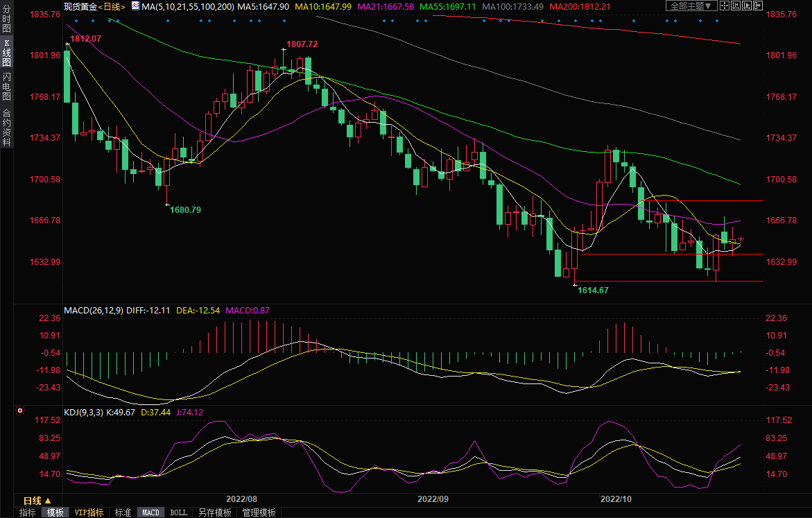Image resolution: width=812 pixels, height=518 pixels.
Task: Switch to the BOLL indicator tab
Action: point(178,512)
